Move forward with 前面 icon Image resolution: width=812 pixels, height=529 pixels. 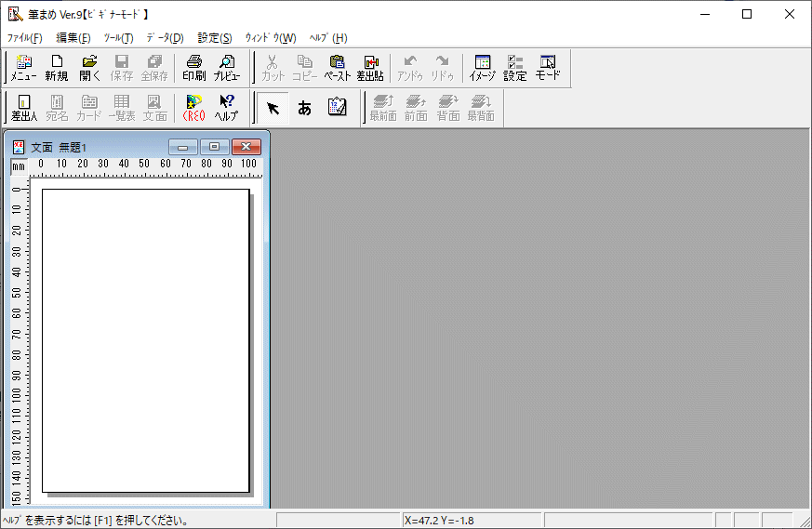coord(416,108)
